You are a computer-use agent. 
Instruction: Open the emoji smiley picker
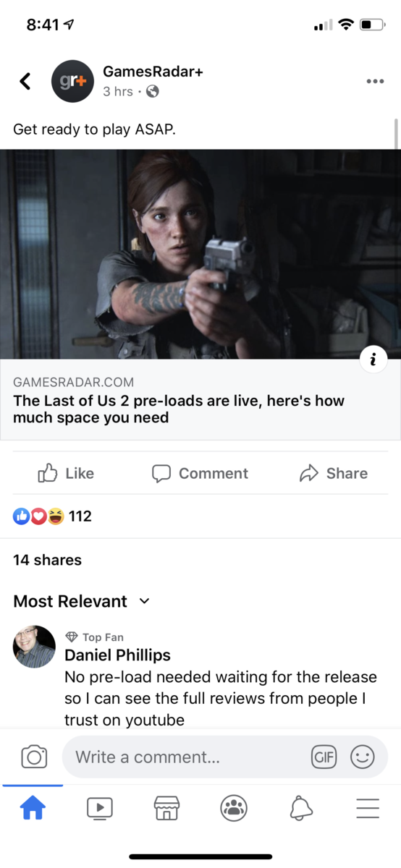(x=363, y=757)
